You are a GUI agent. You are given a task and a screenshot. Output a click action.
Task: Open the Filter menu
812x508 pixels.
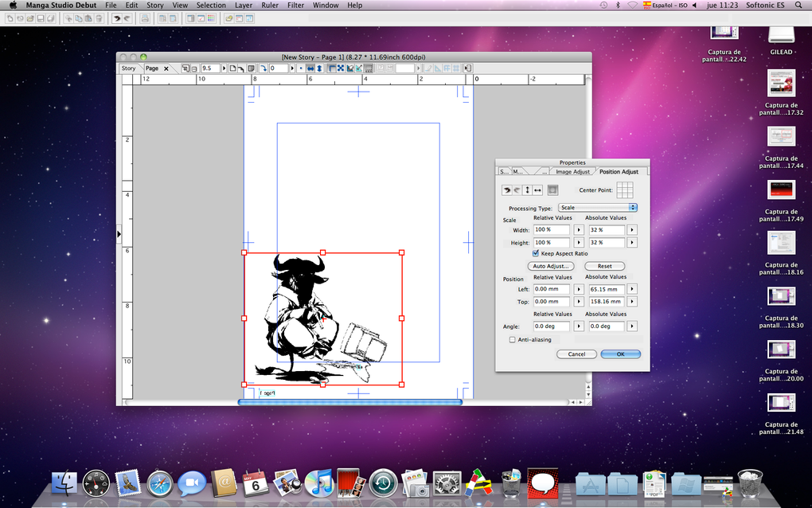click(295, 6)
